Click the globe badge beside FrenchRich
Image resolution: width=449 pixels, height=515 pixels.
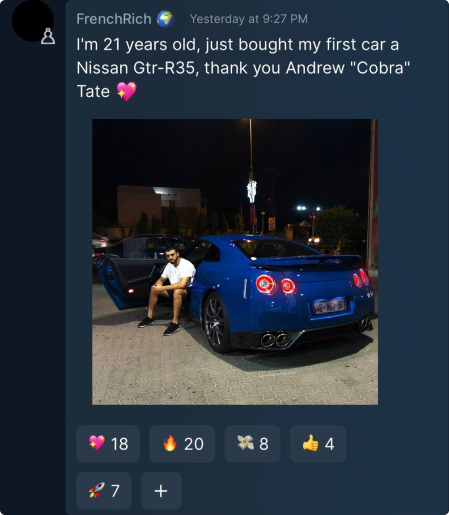pos(165,19)
